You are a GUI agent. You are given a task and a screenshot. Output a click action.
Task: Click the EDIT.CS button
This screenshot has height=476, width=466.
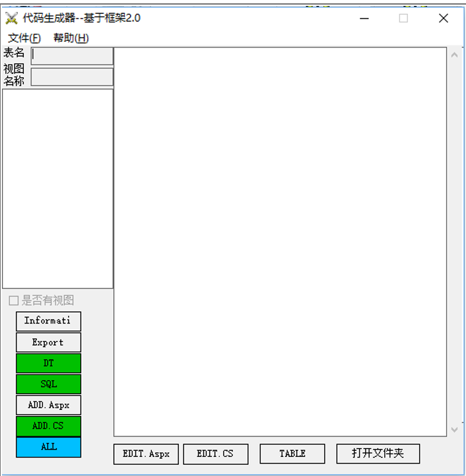coord(216,454)
